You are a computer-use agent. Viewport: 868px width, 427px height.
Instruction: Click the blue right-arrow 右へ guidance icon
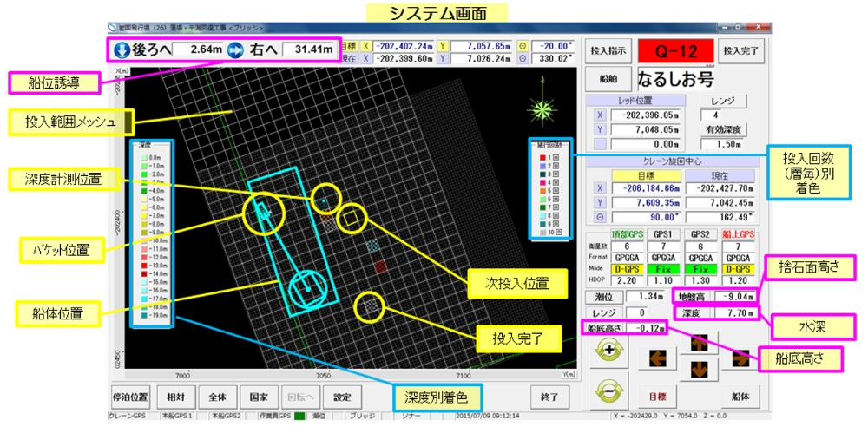(x=235, y=50)
